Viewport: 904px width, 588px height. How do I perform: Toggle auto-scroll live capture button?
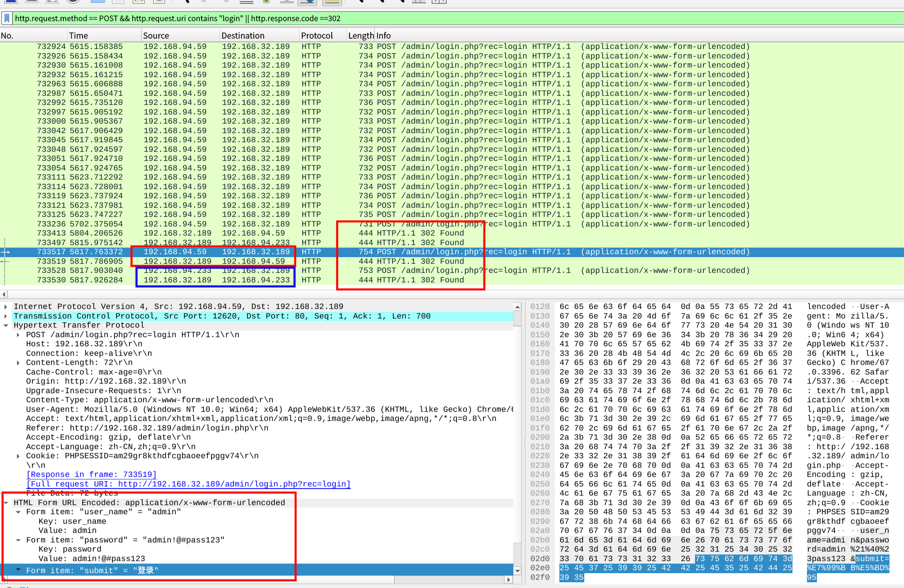[307, 1]
